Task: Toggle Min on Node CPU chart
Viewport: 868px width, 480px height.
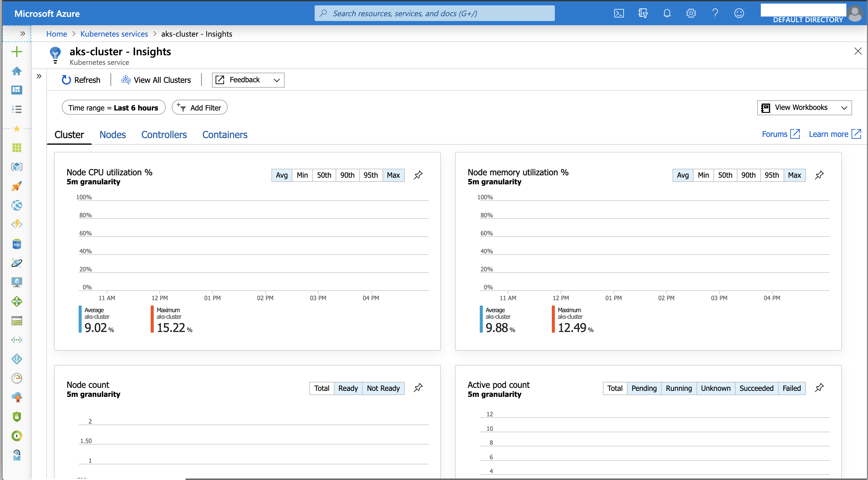Action: click(x=302, y=175)
